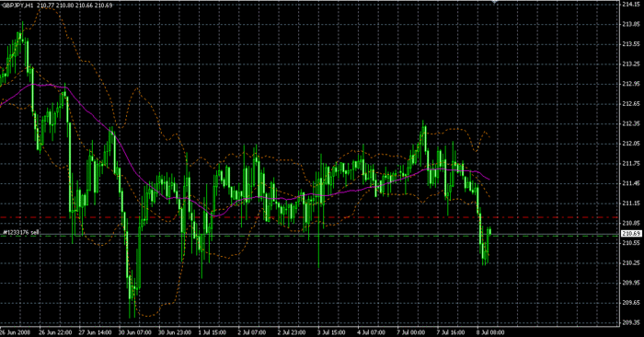Click the chart shift triangle marker at top
The width and height of the screenshot is (644, 337).
coord(495,2)
